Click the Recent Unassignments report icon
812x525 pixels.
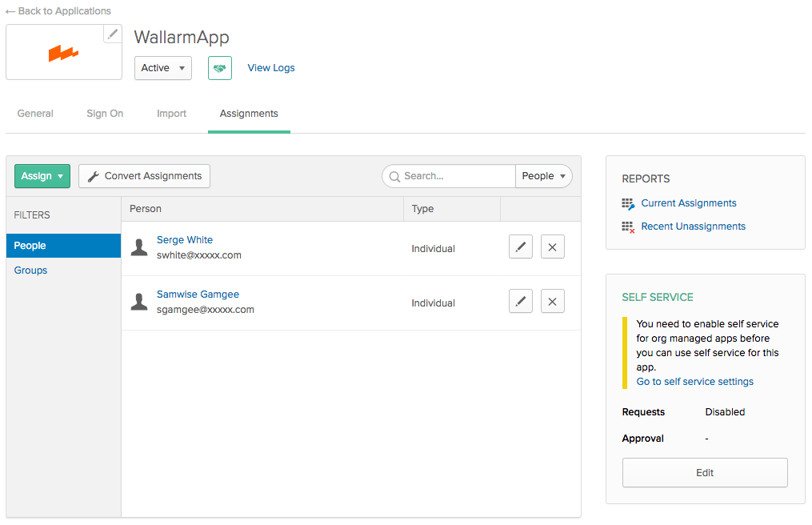(628, 227)
